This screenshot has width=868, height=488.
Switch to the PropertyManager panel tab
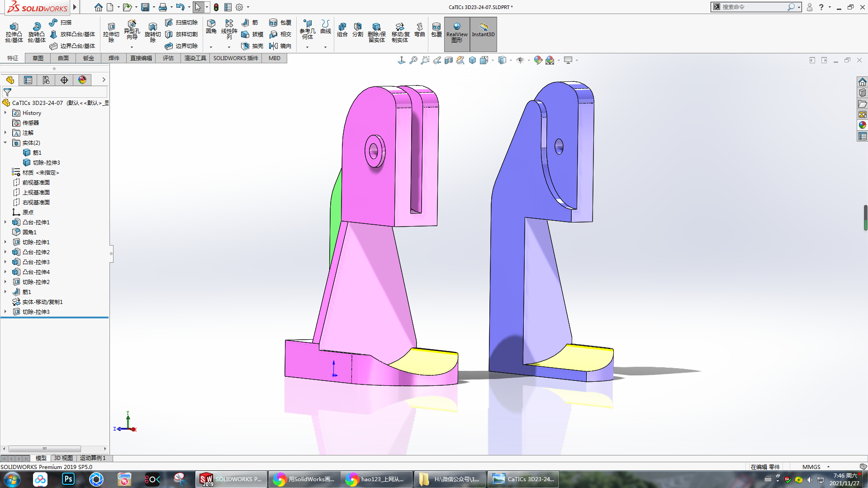pos(28,80)
